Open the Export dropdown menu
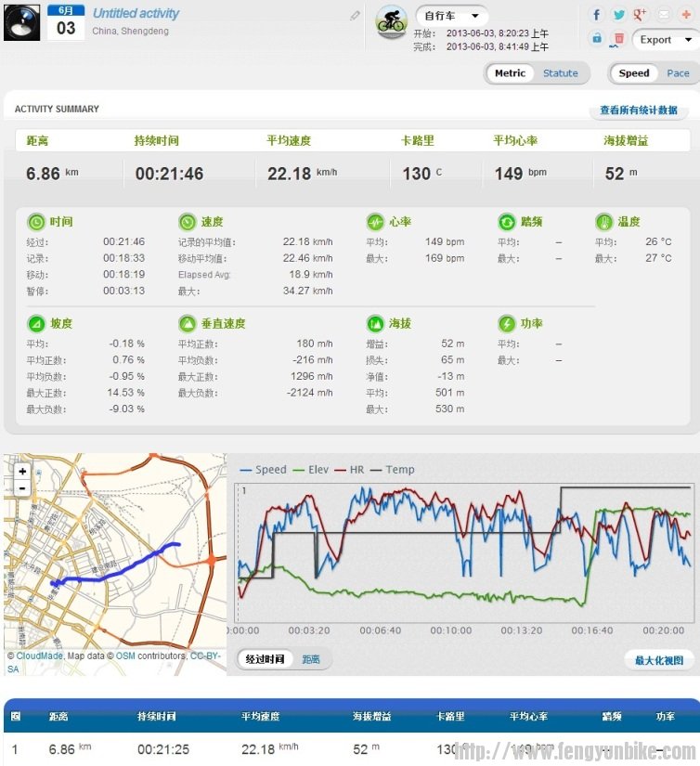The height and width of the screenshot is (766, 700). pos(663,40)
